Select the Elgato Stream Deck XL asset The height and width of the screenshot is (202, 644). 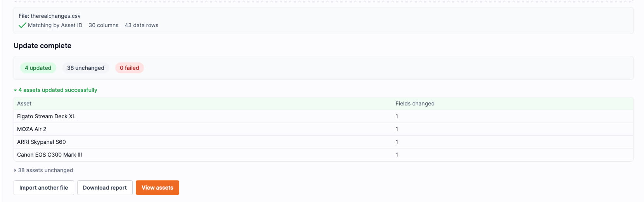(46, 116)
